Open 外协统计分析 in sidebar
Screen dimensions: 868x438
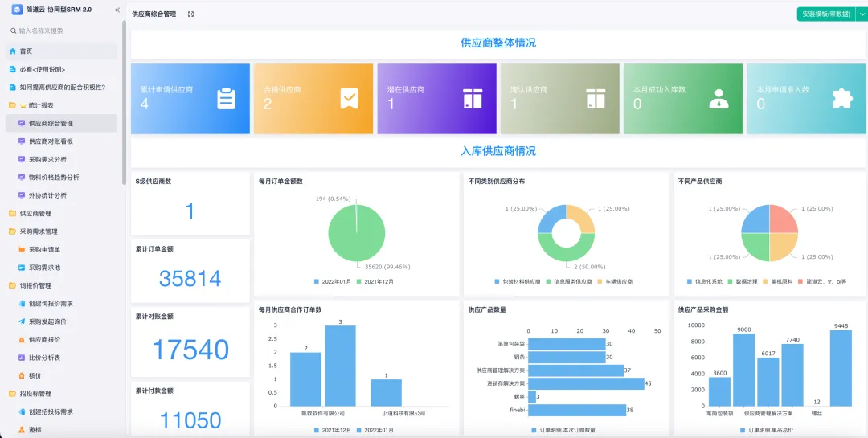pyautogui.click(x=61, y=195)
